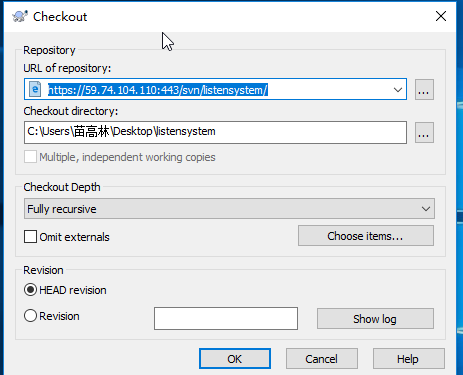
Task: Close the Checkout dialog window
Action: tap(441, 16)
